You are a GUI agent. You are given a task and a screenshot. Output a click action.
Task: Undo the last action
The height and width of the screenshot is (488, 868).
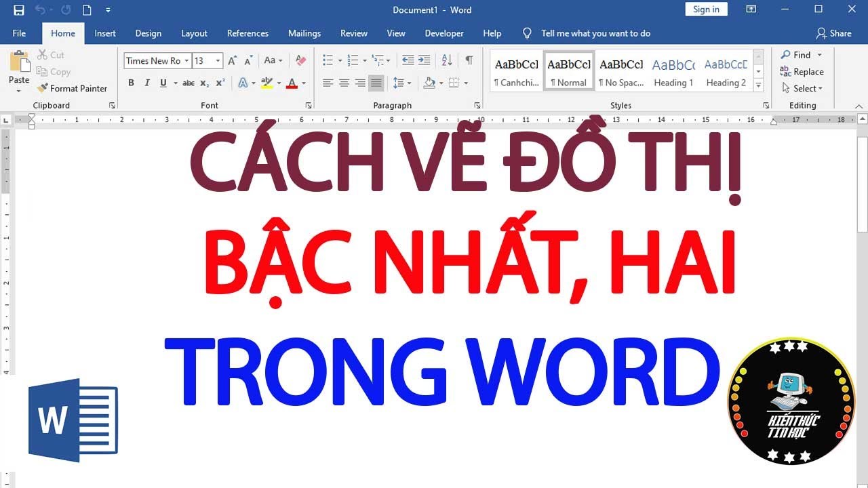[40, 10]
